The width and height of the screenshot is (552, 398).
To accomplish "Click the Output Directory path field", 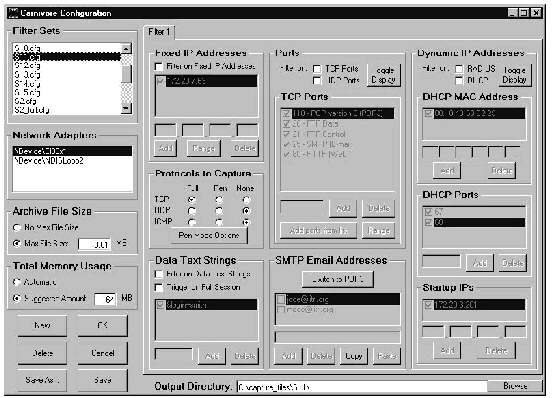I will click(362, 387).
